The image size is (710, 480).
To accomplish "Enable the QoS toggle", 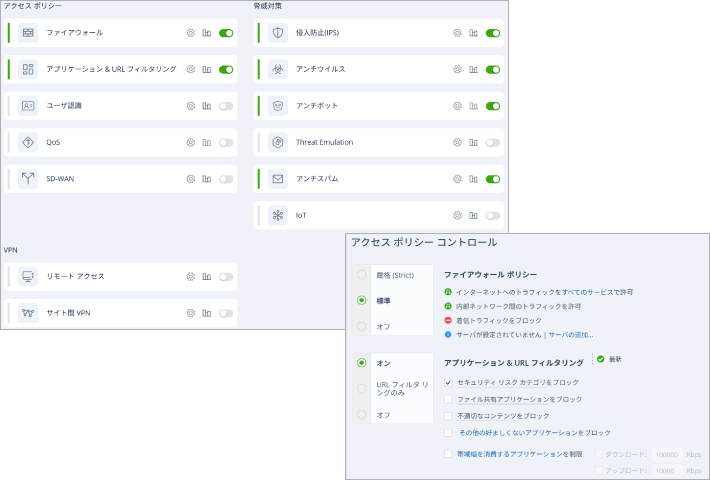I will point(226,143).
